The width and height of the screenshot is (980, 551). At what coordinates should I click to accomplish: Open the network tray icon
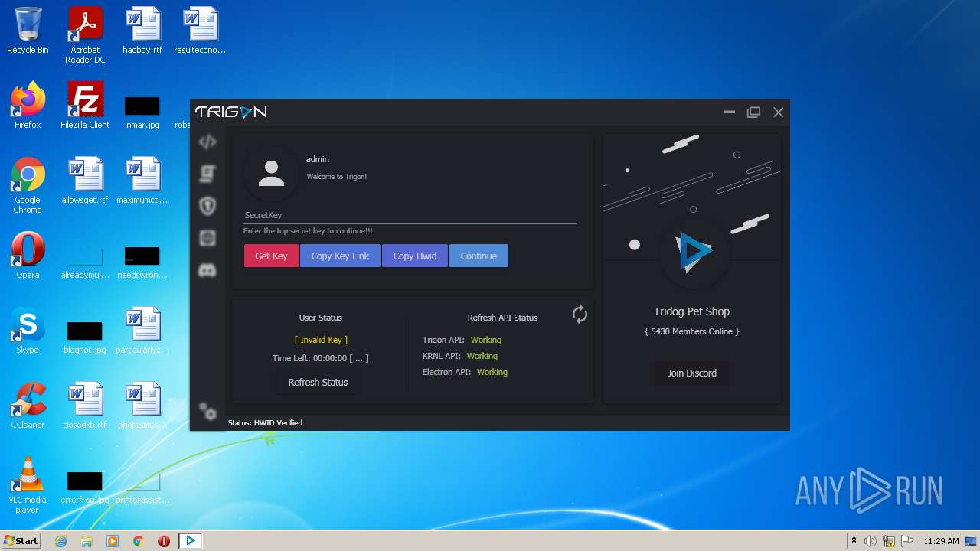889,541
